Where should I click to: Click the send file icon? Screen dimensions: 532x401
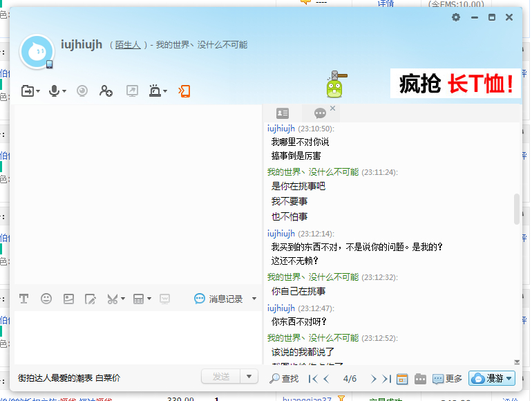(x=28, y=91)
